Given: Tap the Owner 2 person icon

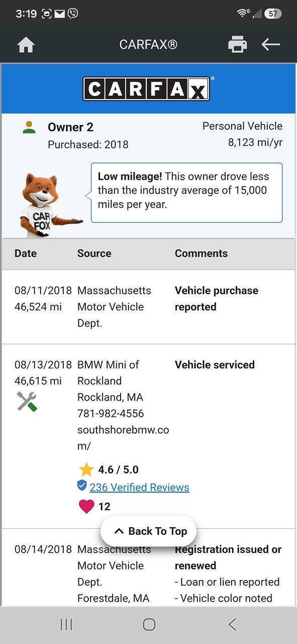Looking at the screenshot, I should (29, 127).
